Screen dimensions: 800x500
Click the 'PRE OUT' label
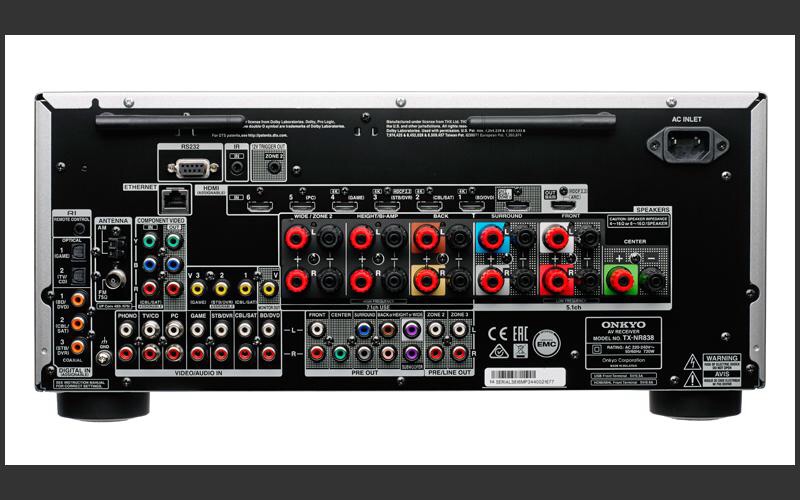(x=365, y=373)
